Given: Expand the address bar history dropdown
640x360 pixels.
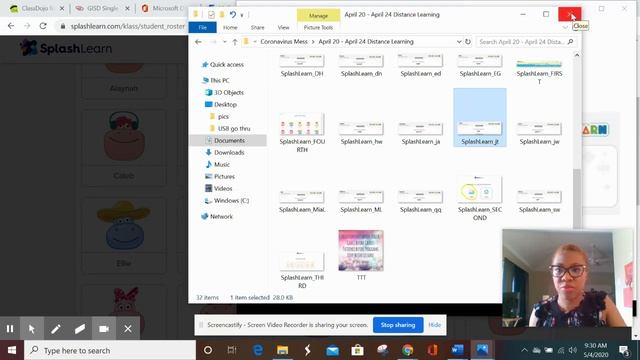Looking at the screenshot, I should point(459,42).
